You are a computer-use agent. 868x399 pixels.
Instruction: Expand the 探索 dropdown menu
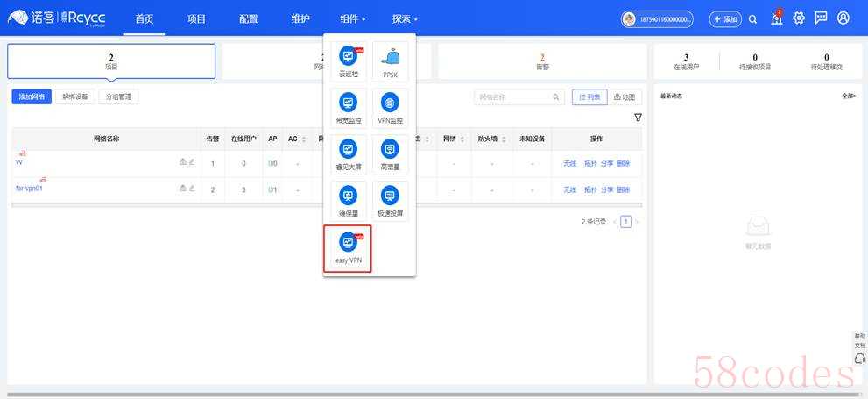[405, 18]
